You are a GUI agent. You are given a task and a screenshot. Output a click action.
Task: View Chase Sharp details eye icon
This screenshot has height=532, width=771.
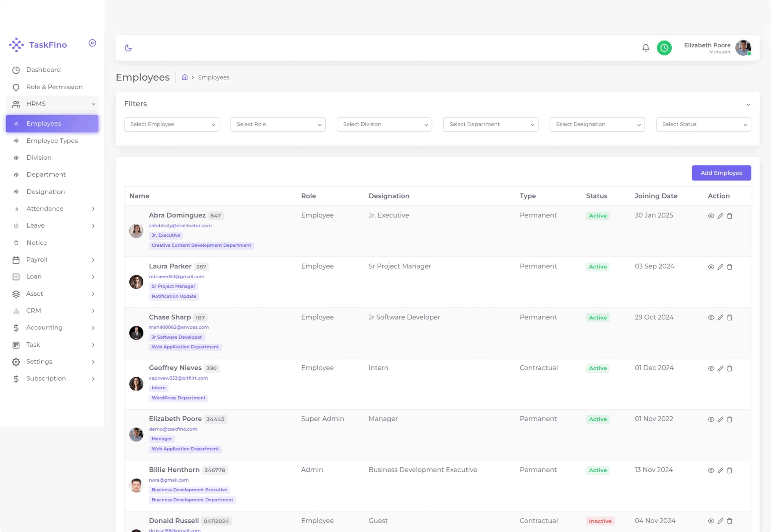711,318
